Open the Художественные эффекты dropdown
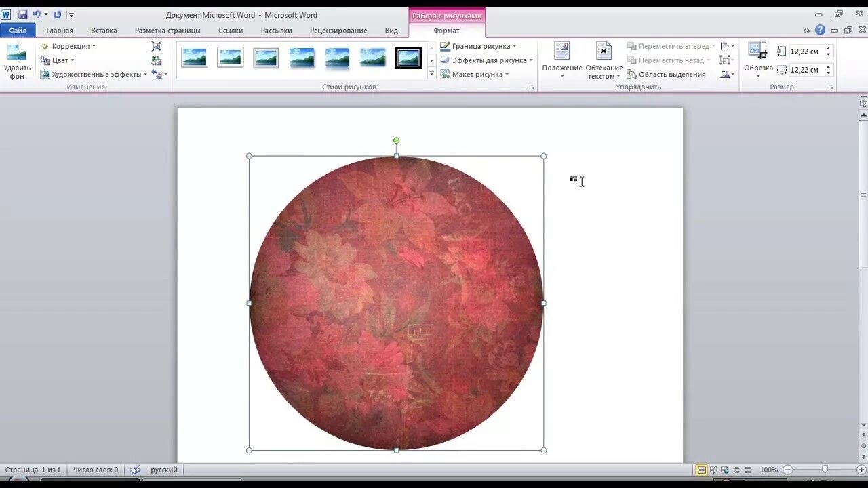Image resolution: width=868 pixels, height=488 pixels. (94, 75)
